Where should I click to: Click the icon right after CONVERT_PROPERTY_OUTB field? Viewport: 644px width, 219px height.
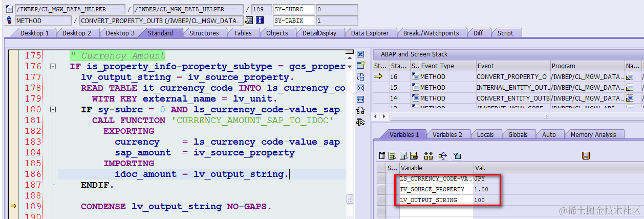click(x=249, y=21)
